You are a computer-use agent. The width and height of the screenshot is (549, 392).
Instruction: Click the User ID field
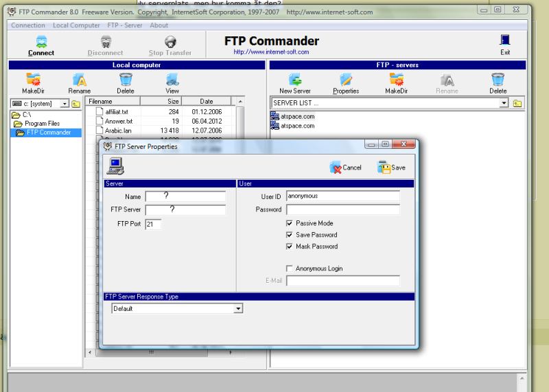[342, 196]
